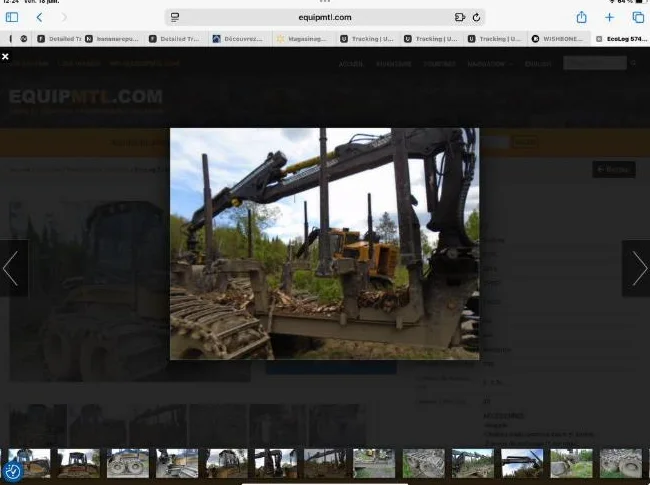Image resolution: width=650 pixels, height=485 pixels.
Task: Open the page menu in the address bar
Action: point(175,17)
